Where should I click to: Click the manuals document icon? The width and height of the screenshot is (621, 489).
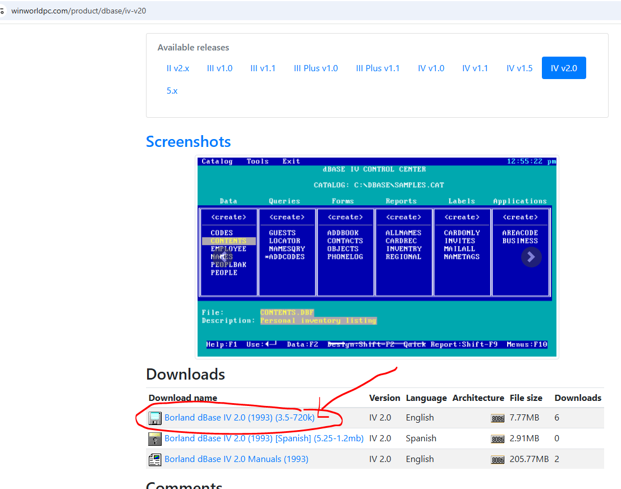(x=155, y=460)
